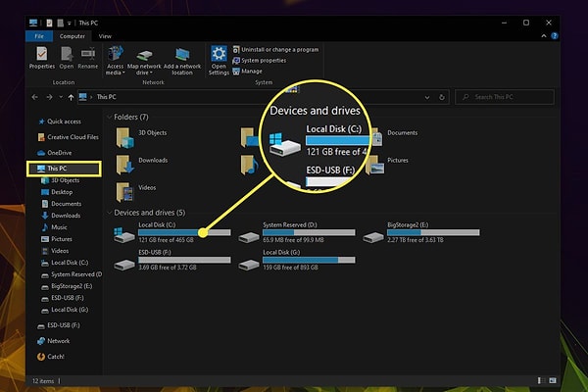Open the Help question mark icon

pos(555,36)
